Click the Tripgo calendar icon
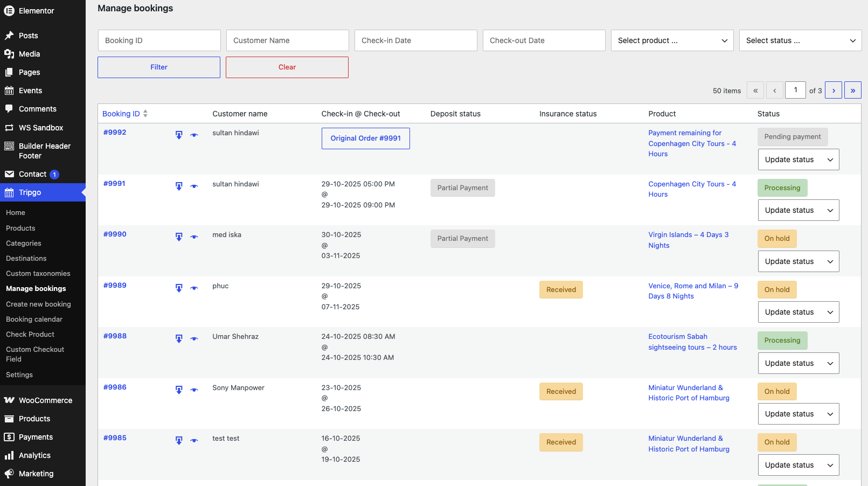This screenshot has width=868, height=486. (x=9, y=192)
